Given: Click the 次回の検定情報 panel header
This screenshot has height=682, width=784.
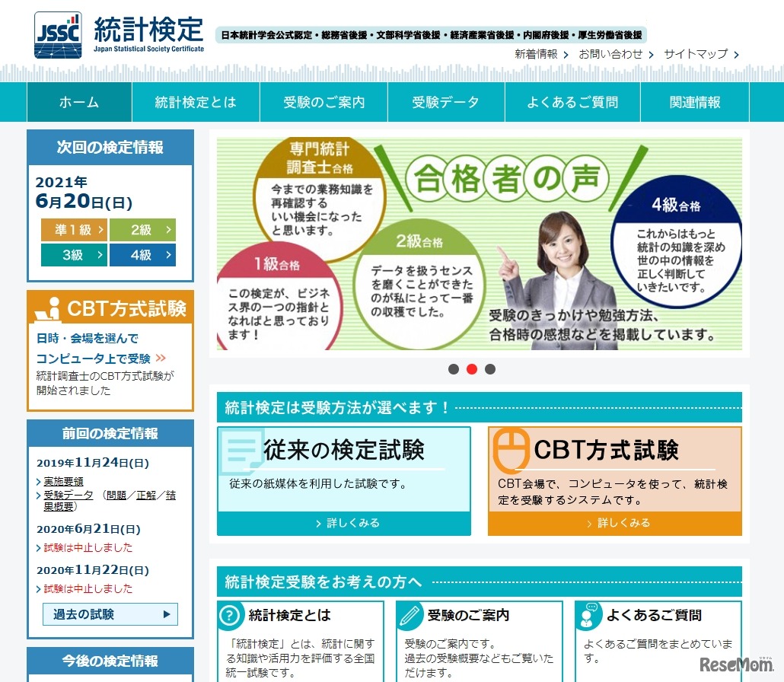Looking at the screenshot, I should point(110,147).
